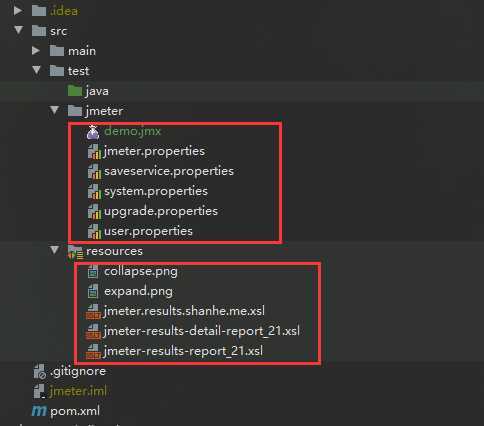484x426 pixels.
Task: Collapse the resources folder arrow
Action: [x=55, y=250]
